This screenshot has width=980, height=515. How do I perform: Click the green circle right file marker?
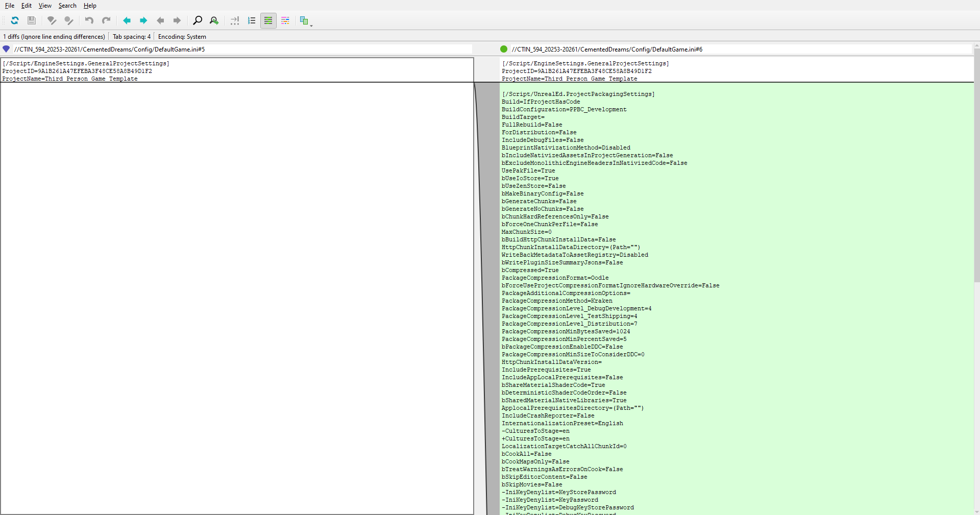(504, 50)
